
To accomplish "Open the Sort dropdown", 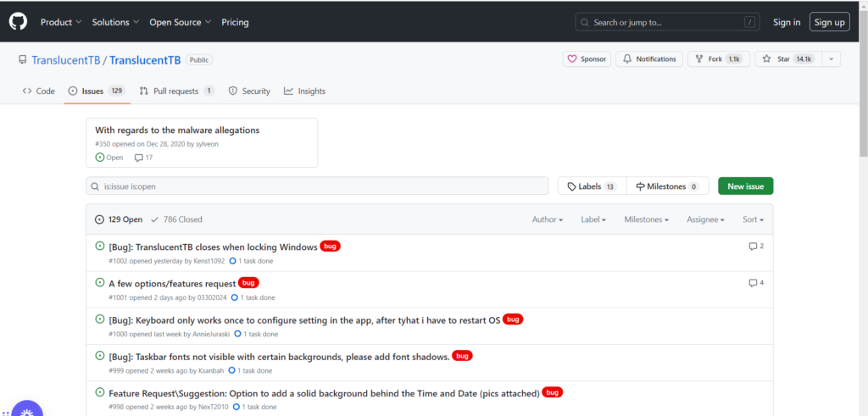I will pyautogui.click(x=753, y=219).
